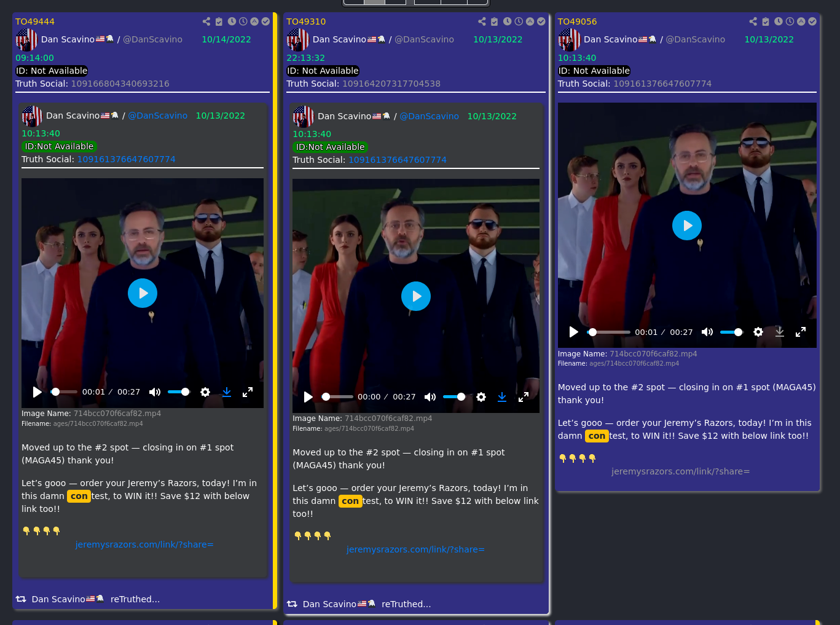Click retruth icon at bottom of TO49444
The width and height of the screenshot is (840, 625).
(21, 599)
